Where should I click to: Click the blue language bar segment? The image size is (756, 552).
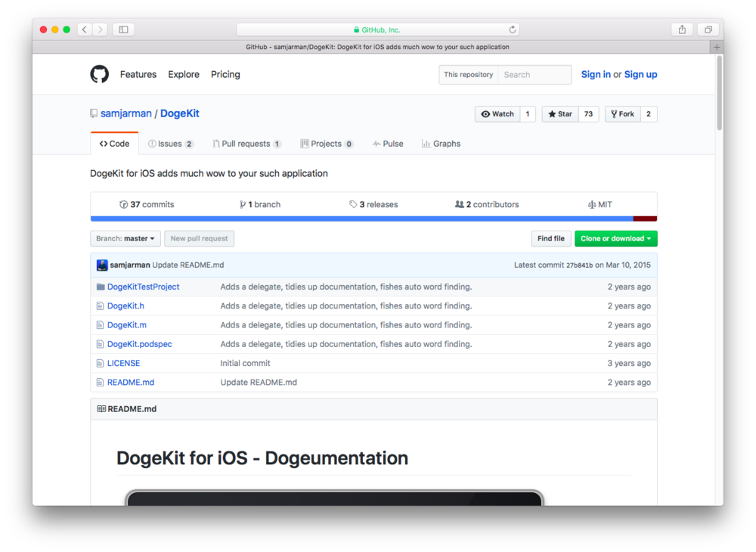[x=361, y=219]
